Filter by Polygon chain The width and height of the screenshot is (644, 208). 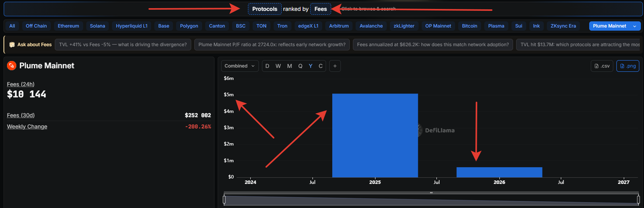point(189,26)
